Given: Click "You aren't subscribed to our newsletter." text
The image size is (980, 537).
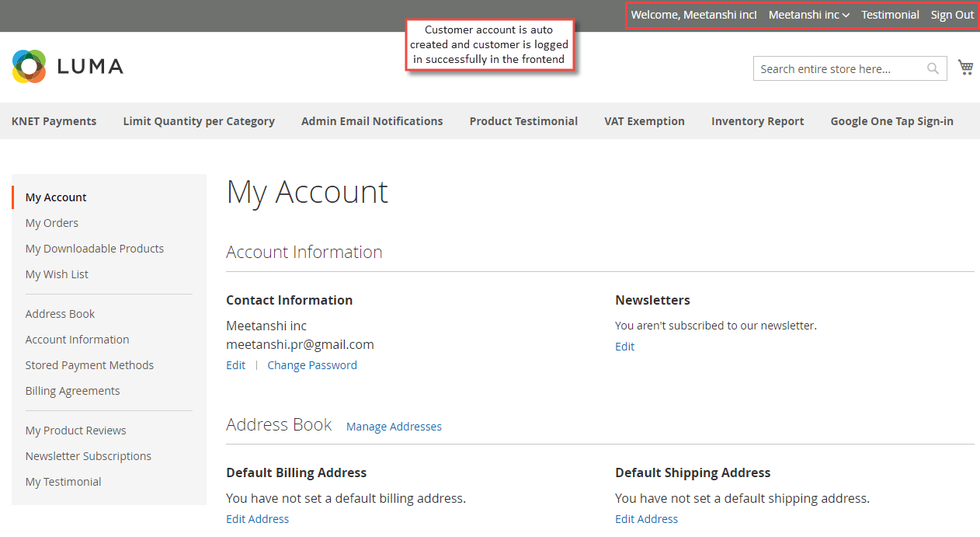Looking at the screenshot, I should [x=716, y=326].
